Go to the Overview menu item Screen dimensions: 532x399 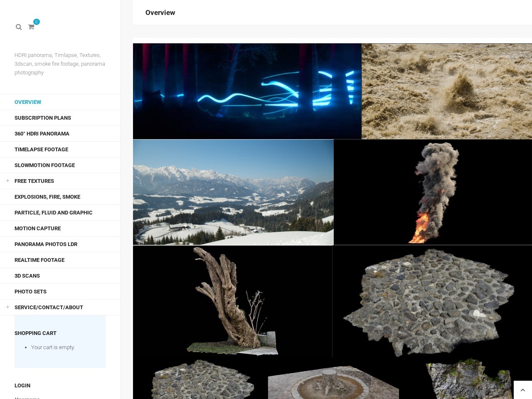pos(28,102)
